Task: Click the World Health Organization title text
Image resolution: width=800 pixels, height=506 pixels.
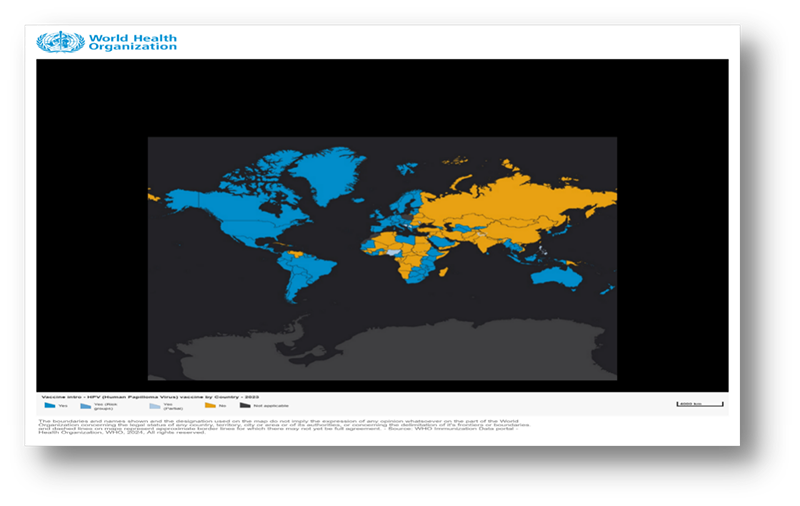Action: pyautogui.click(x=132, y=42)
